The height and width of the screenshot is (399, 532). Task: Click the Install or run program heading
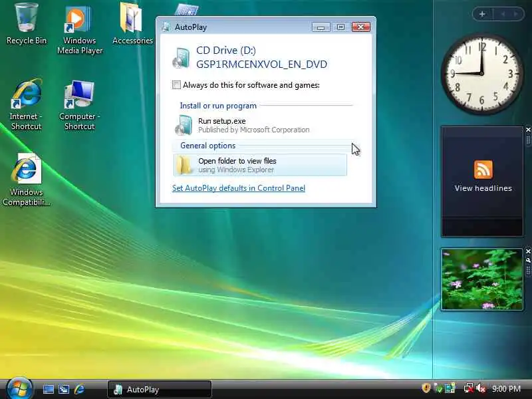tap(218, 106)
